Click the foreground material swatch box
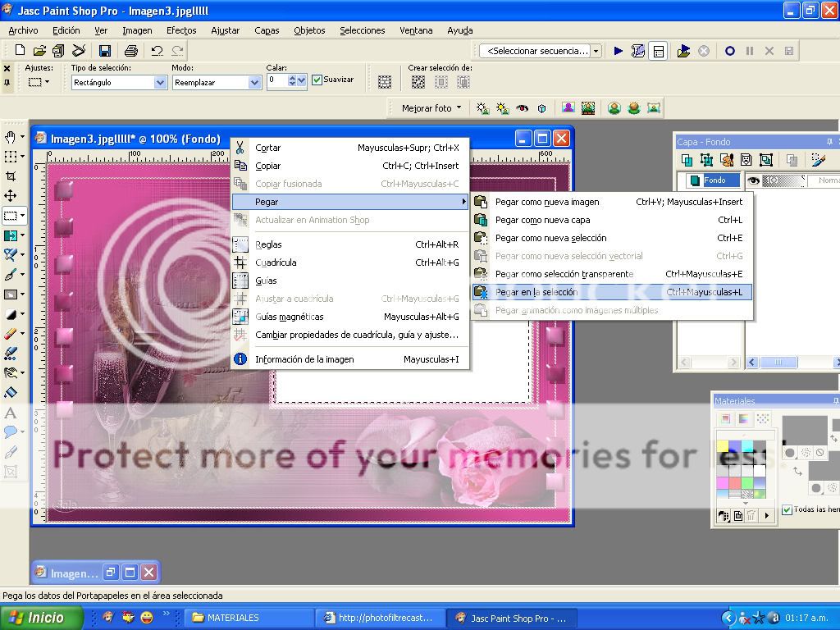Screen dimensions: 840x630 click(805, 430)
